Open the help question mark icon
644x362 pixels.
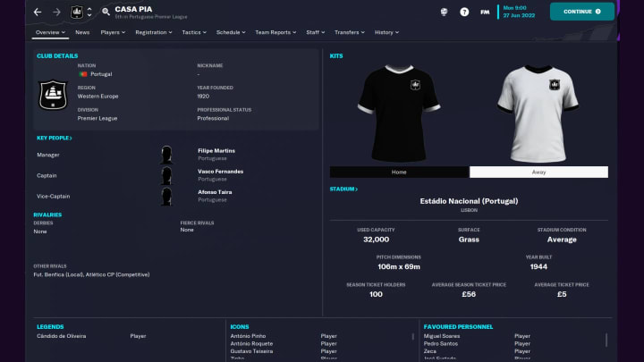[x=464, y=12]
